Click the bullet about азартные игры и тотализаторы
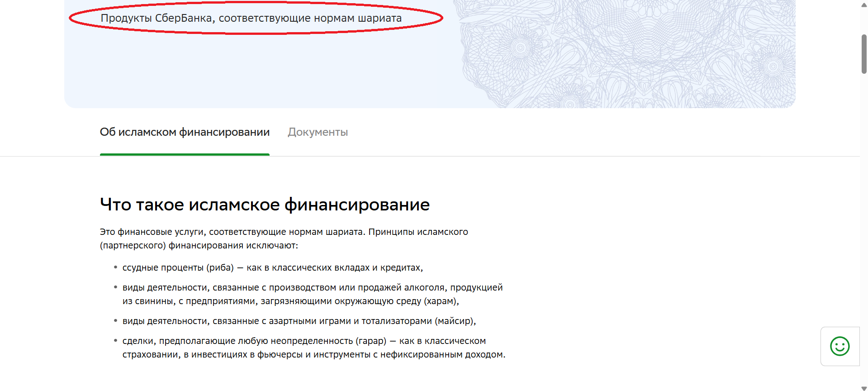Image resolution: width=868 pixels, height=391 pixels. pyautogui.click(x=299, y=321)
